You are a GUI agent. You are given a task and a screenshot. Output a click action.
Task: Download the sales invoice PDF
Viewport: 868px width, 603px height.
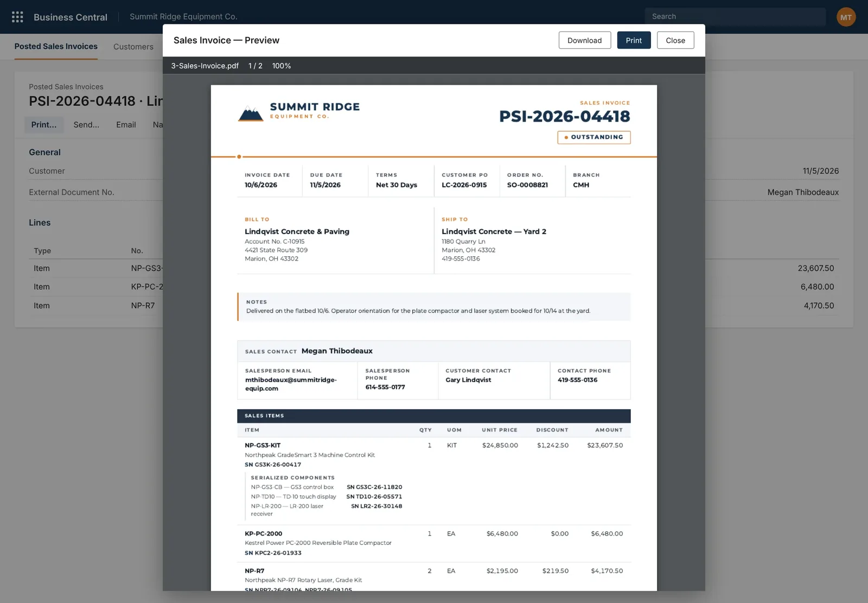[x=584, y=40]
